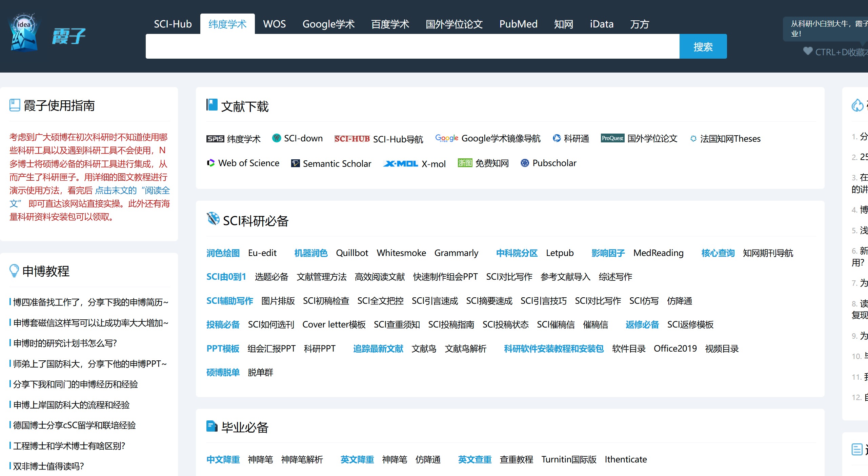This screenshot has height=476, width=868.
Task: Open the 脱单群 link
Action: point(260,372)
